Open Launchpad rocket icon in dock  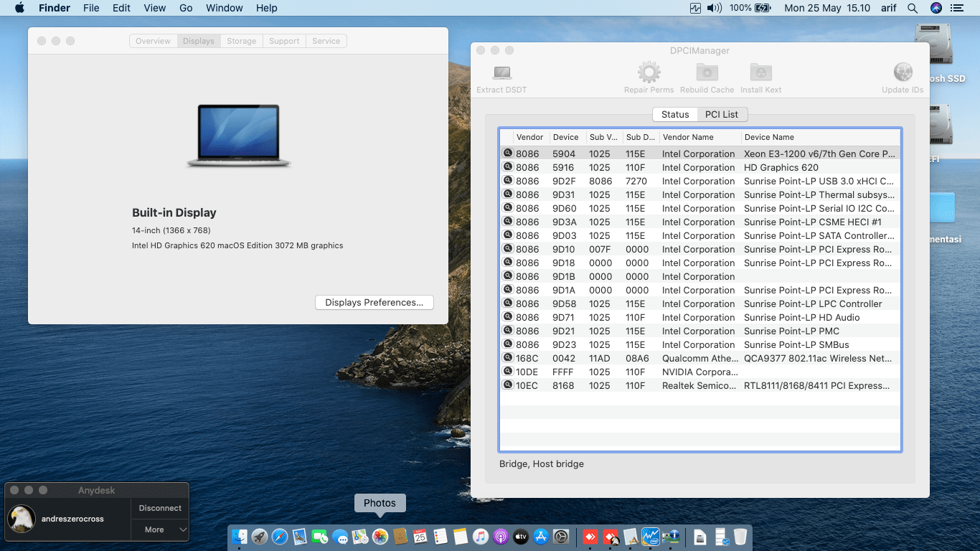(x=260, y=537)
